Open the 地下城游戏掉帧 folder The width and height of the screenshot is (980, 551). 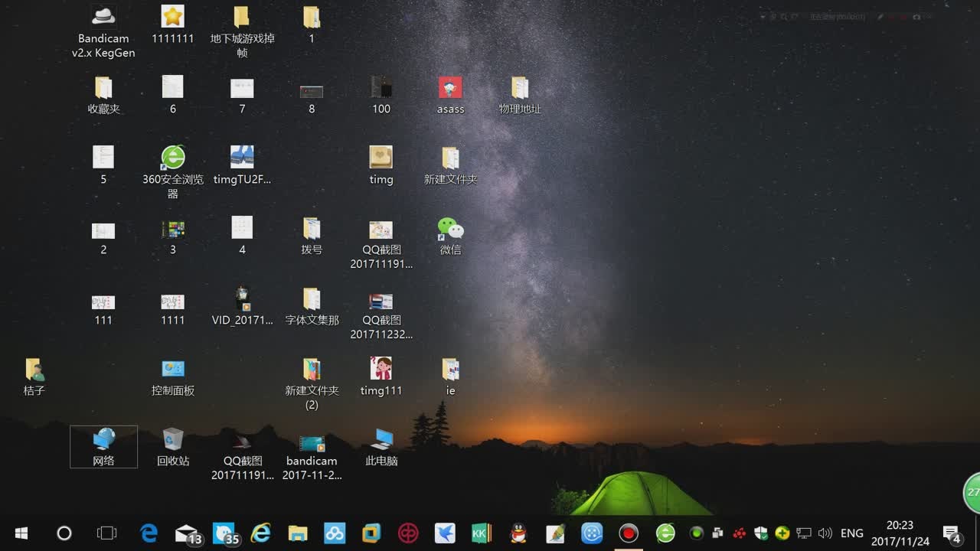click(242, 31)
